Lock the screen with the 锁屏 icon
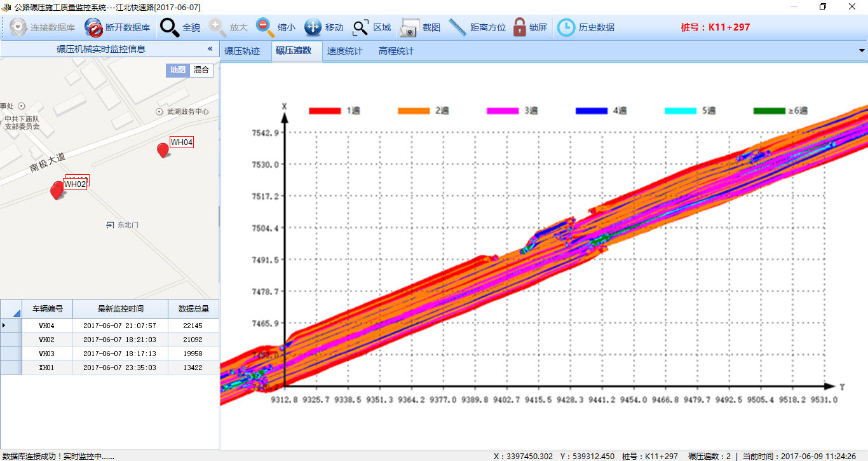 pyautogui.click(x=519, y=27)
